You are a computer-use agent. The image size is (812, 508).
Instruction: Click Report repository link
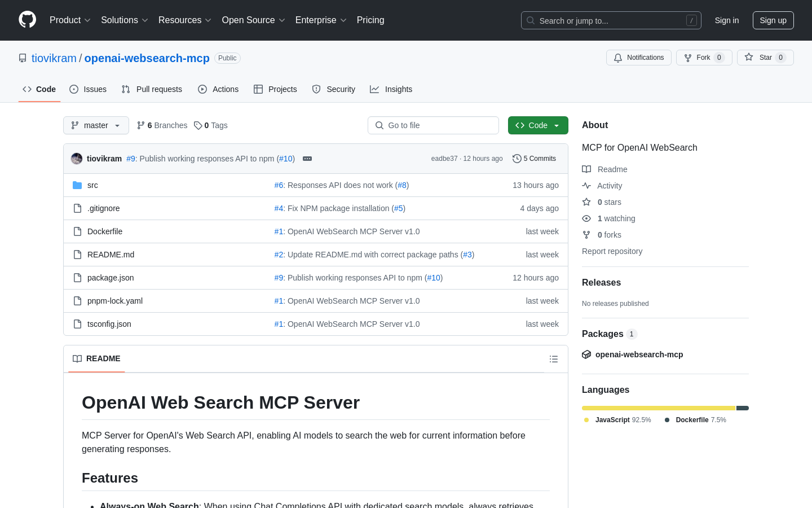tap(612, 251)
